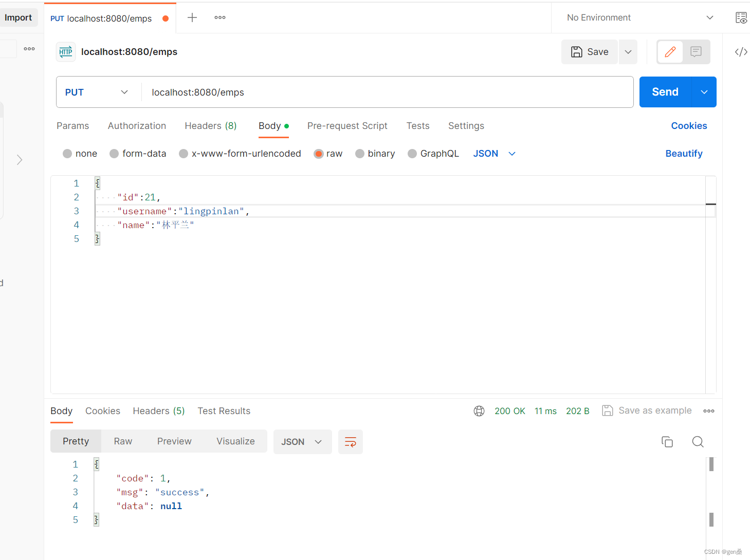Click the 200 OK status text

pos(510,411)
